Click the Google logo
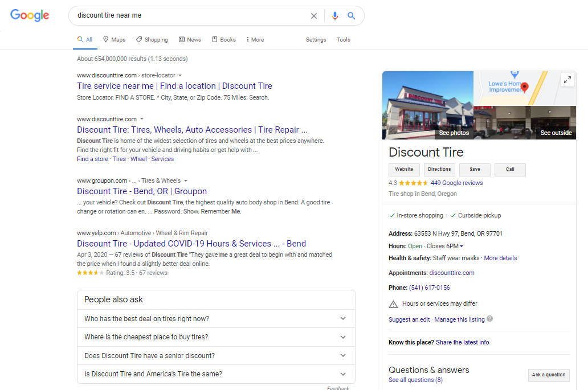The width and height of the screenshot is (588, 390). pos(30,15)
